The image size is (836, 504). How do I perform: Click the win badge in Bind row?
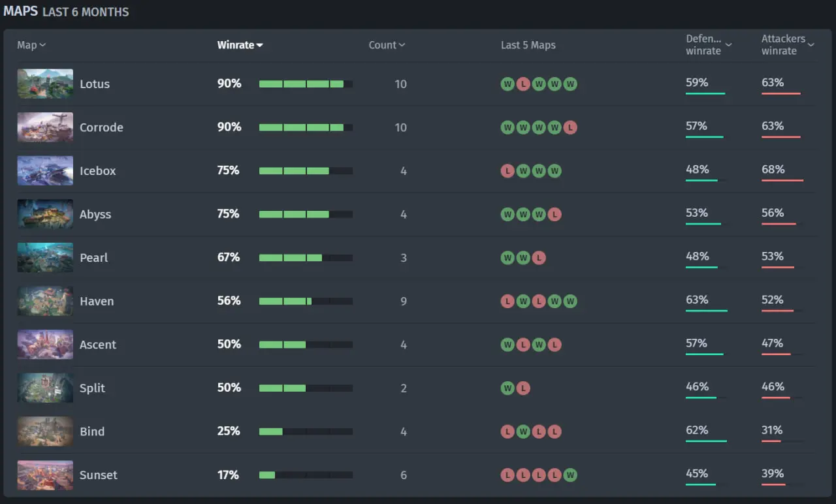pyautogui.click(x=523, y=432)
